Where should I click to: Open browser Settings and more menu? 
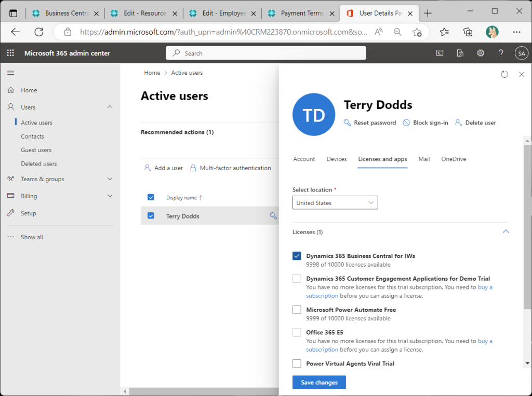(x=517, y=32)
